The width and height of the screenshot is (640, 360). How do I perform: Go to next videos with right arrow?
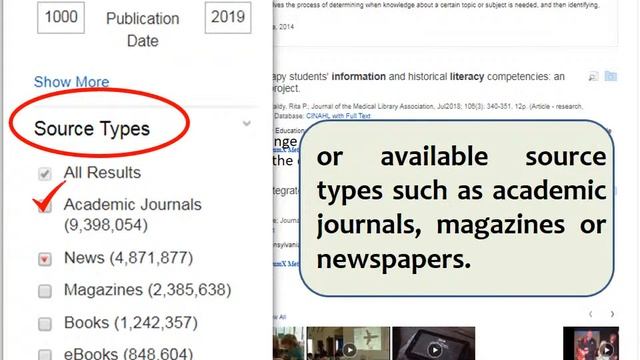click(612, 314)
